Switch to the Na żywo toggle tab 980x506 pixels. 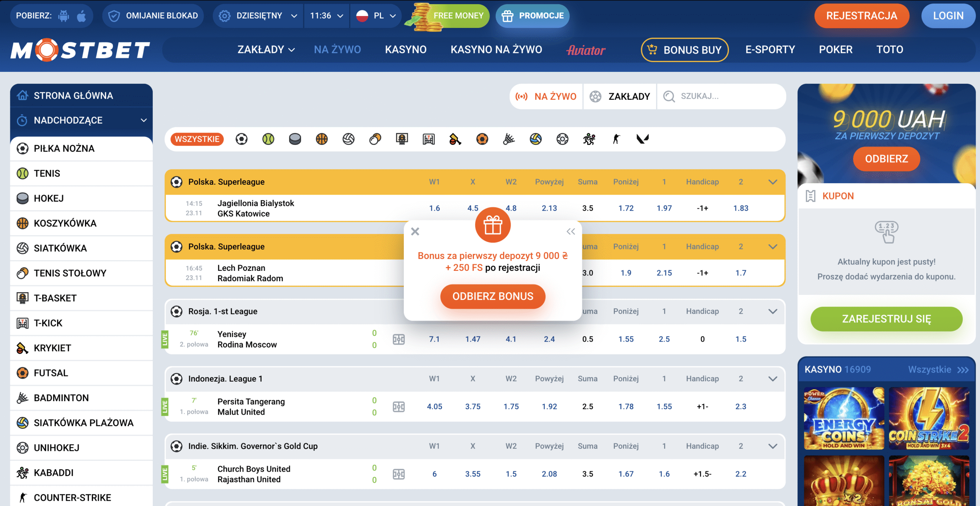click(546, 96)
